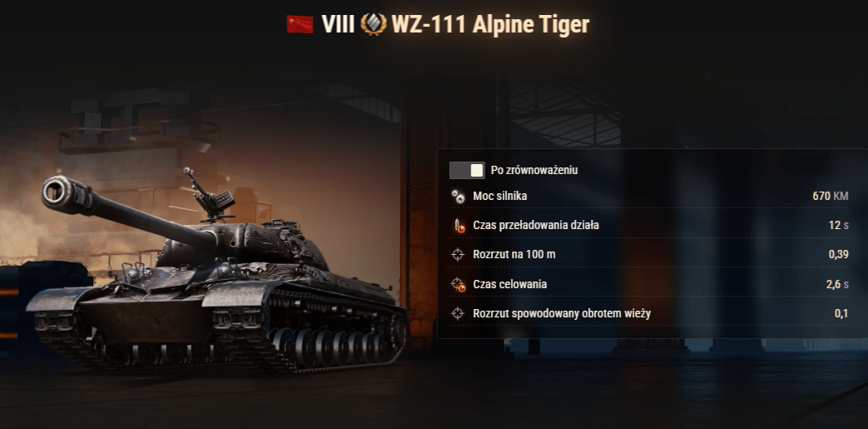
Task: Select the Moc silnika stat row
Action: coord(649,197)
